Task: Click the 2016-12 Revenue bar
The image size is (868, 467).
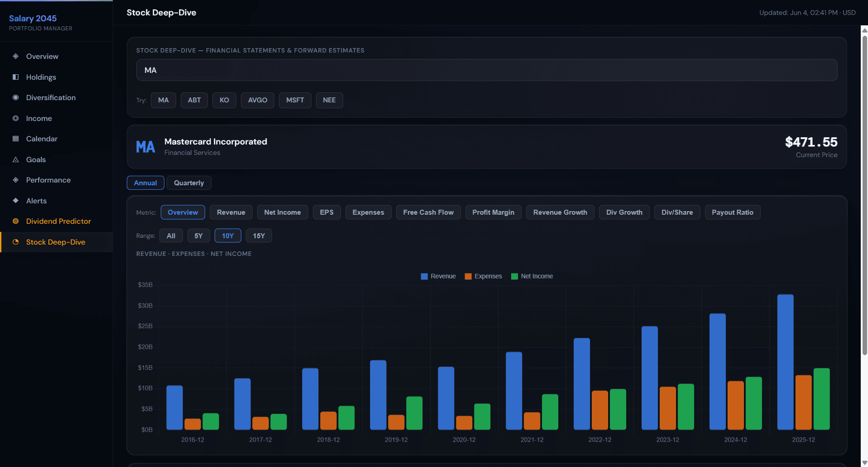Action: pos(174,408)
